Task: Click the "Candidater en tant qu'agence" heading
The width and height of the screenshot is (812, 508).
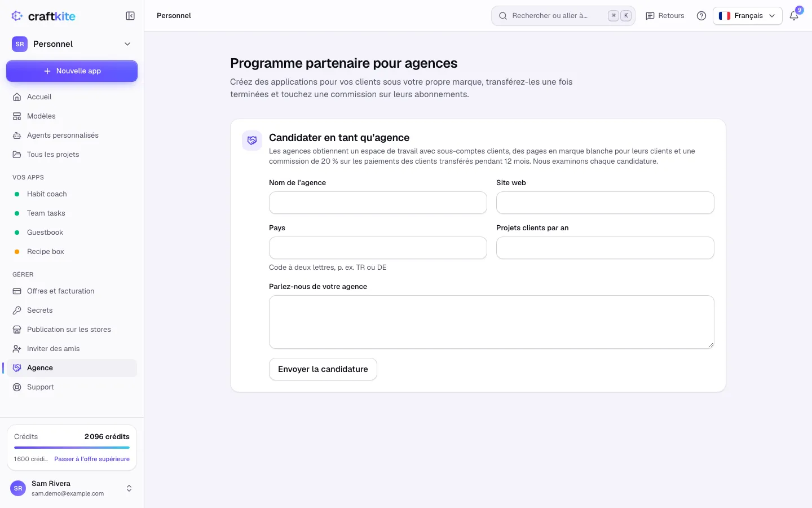Action: coord(339,138)
